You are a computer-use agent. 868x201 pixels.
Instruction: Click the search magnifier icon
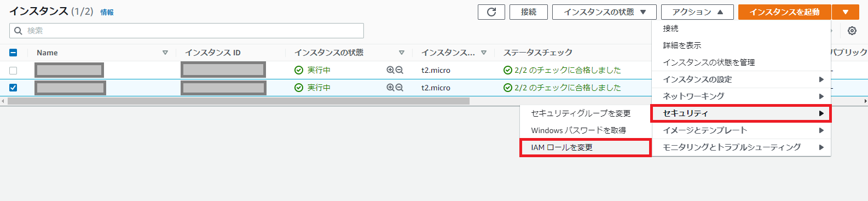18,31
